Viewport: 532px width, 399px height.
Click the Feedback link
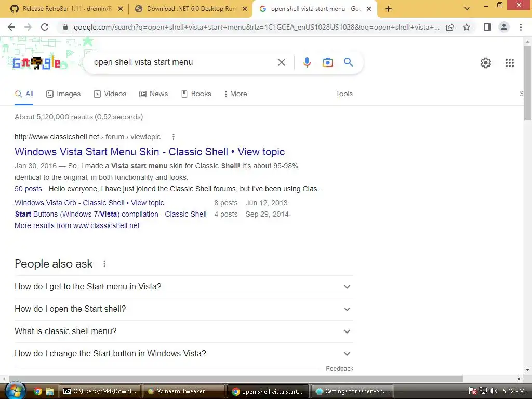pyautogui.click(x=339, y=369)
